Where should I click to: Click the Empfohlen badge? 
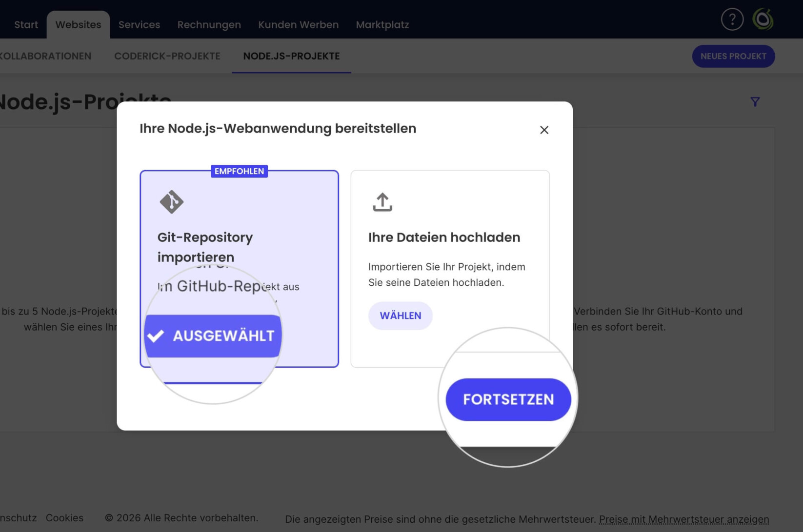coord(239,171)
